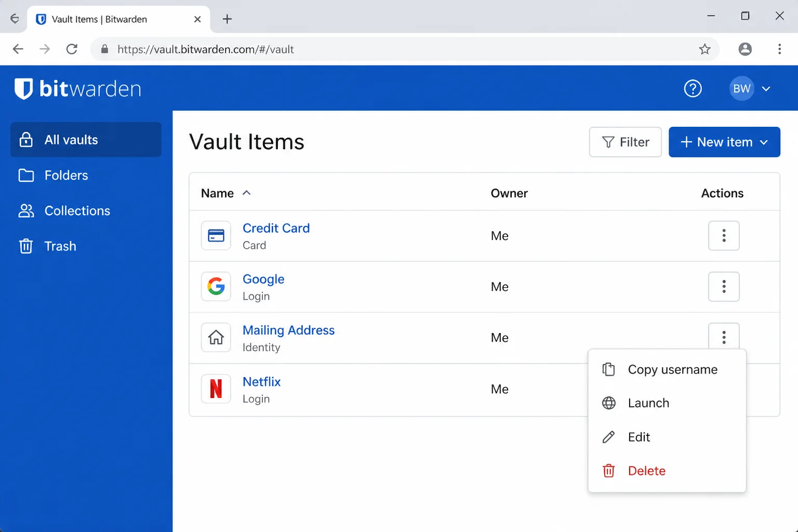Click Me owner in Mailing Address row
The width and height of the screenshot is (798, 532).
click(x=499, y=338)
